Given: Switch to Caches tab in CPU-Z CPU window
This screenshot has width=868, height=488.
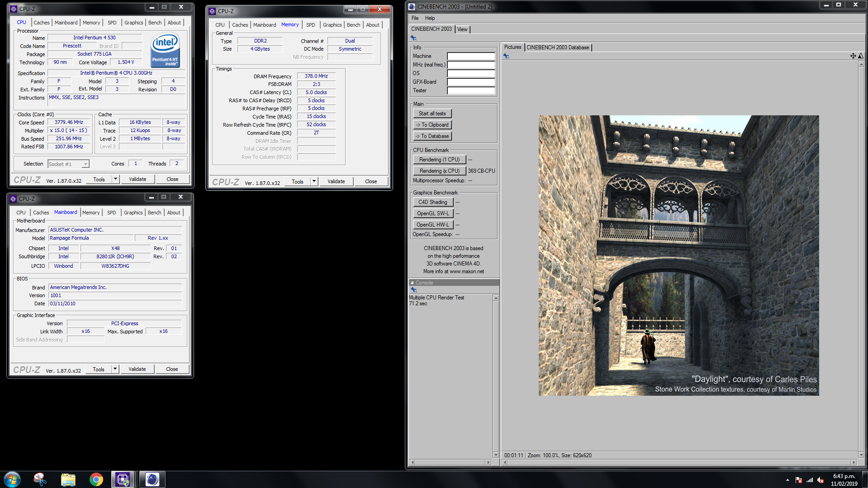Looking at the screenshot, I should click(42, 23).
